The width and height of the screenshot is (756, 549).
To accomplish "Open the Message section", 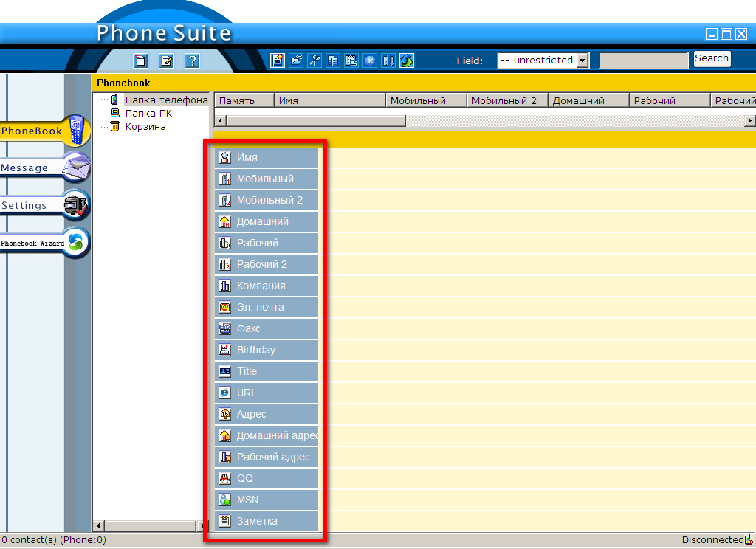I will point(44,168).
